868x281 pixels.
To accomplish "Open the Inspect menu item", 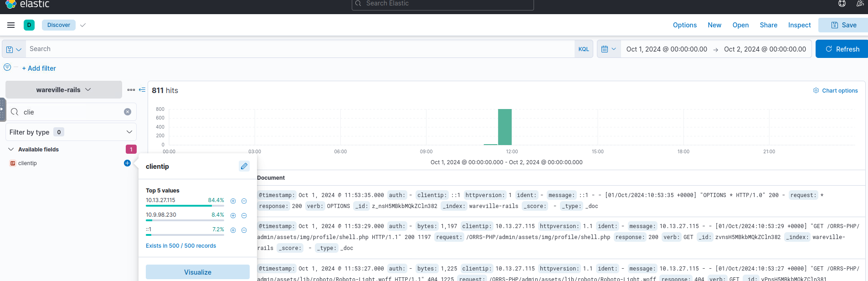I will click(799, 25).
